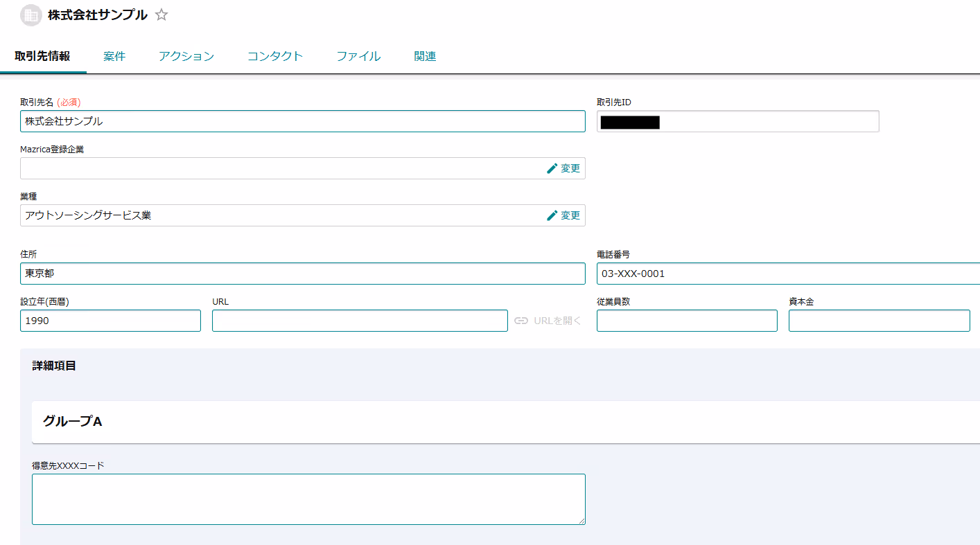Go to the ファイル tab
The height and width of the screenshot is (545, 980).
[358, 57]
